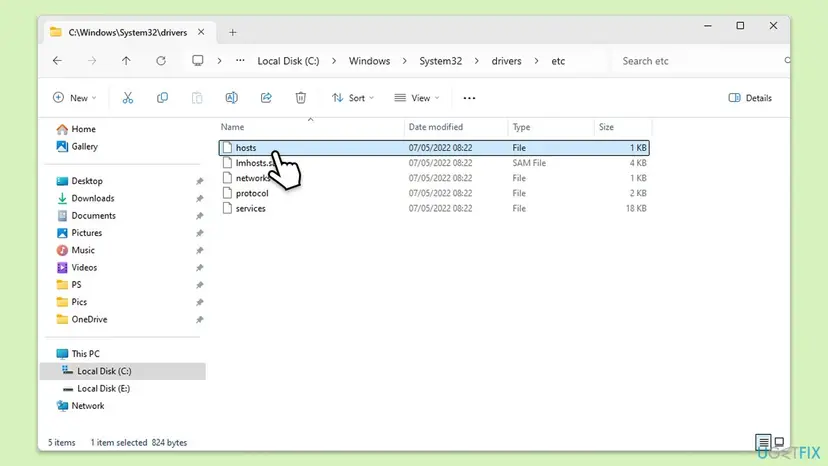Click Local Disk (C:) in address bar

click(x=288, y=61)
